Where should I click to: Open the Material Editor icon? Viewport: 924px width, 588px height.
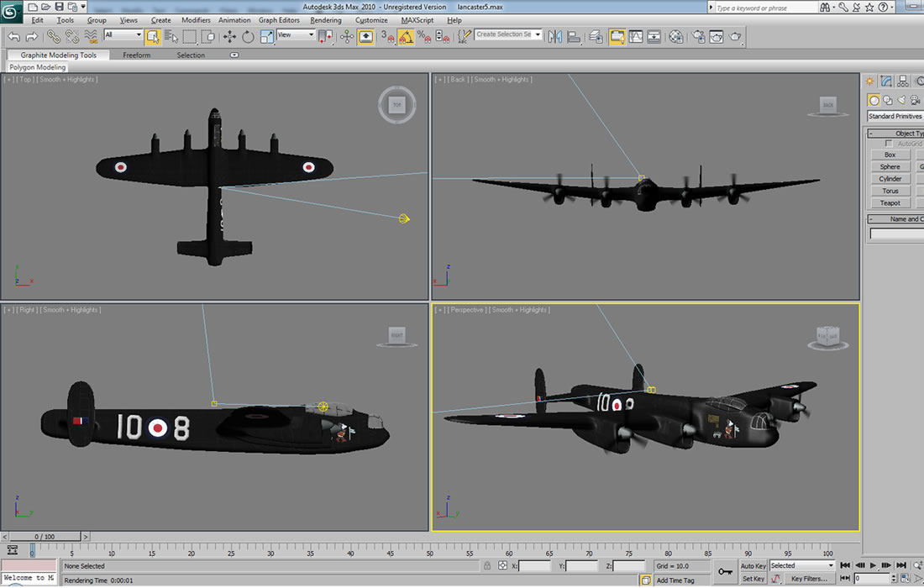[676, 36]
